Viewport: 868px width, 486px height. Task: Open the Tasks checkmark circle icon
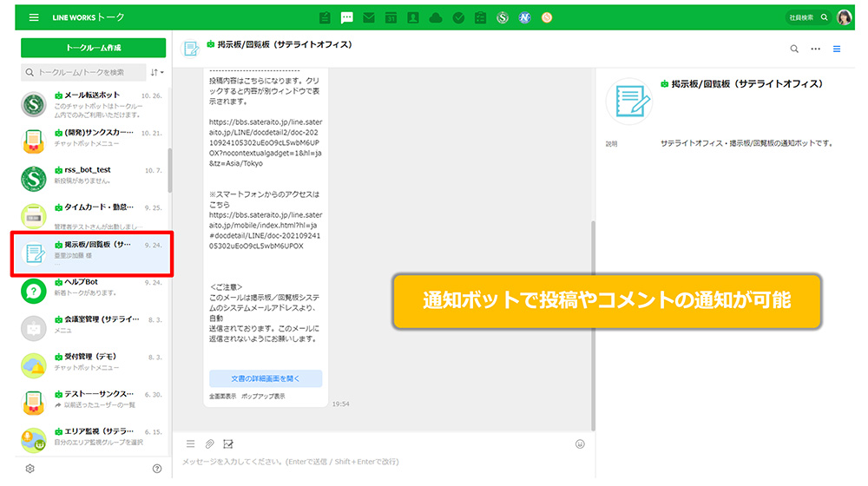point(458,17)
